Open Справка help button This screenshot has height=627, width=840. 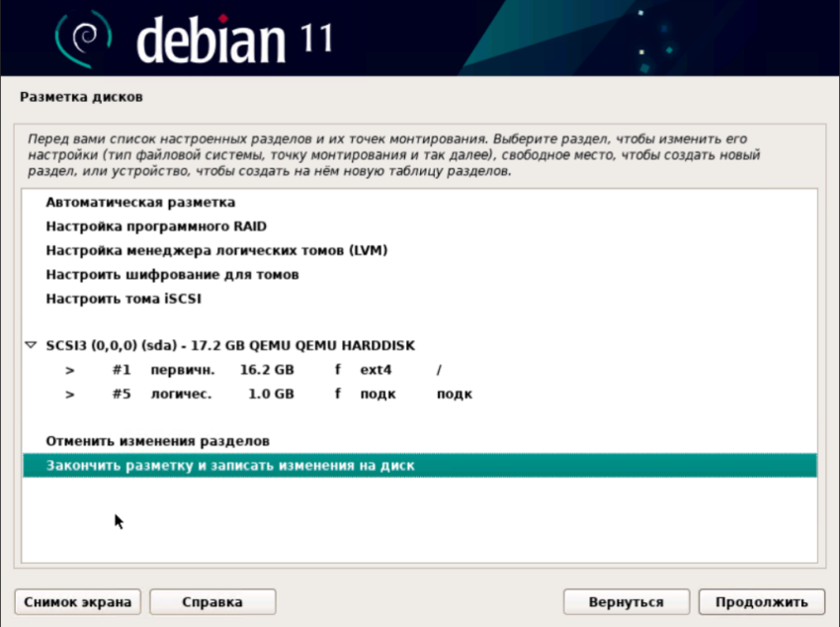(x=212, y=602)
